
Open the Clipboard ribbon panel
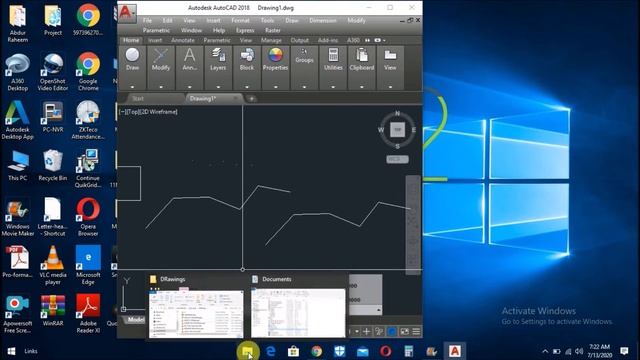[x=362, y=60]
